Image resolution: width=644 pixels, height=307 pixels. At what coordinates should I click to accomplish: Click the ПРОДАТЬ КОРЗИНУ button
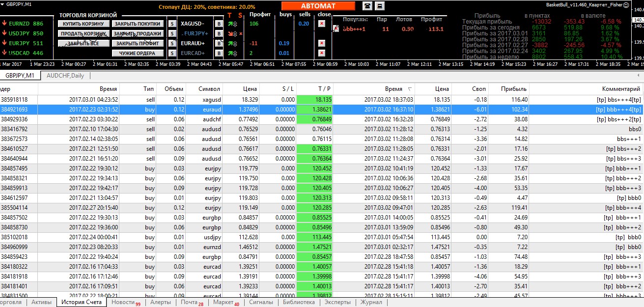click(83, 33)
